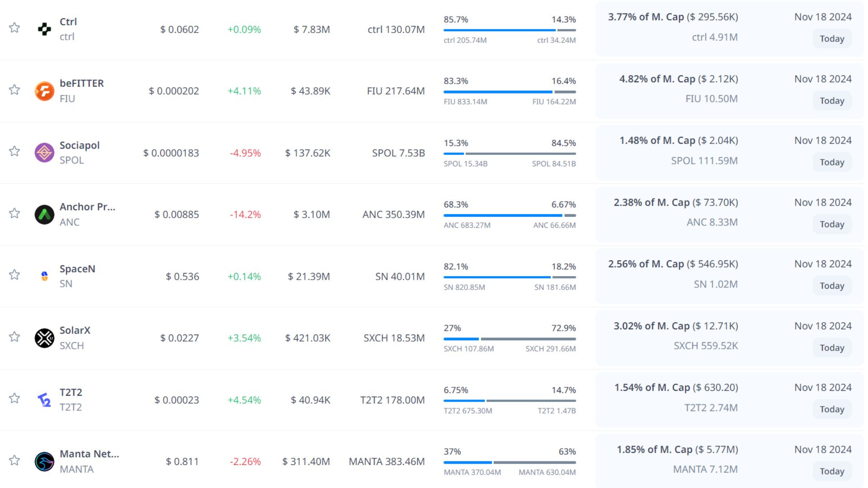Screen dimensions: 868x488
Task: Click the T2T2 logo icon
Action: click(44, 400)
